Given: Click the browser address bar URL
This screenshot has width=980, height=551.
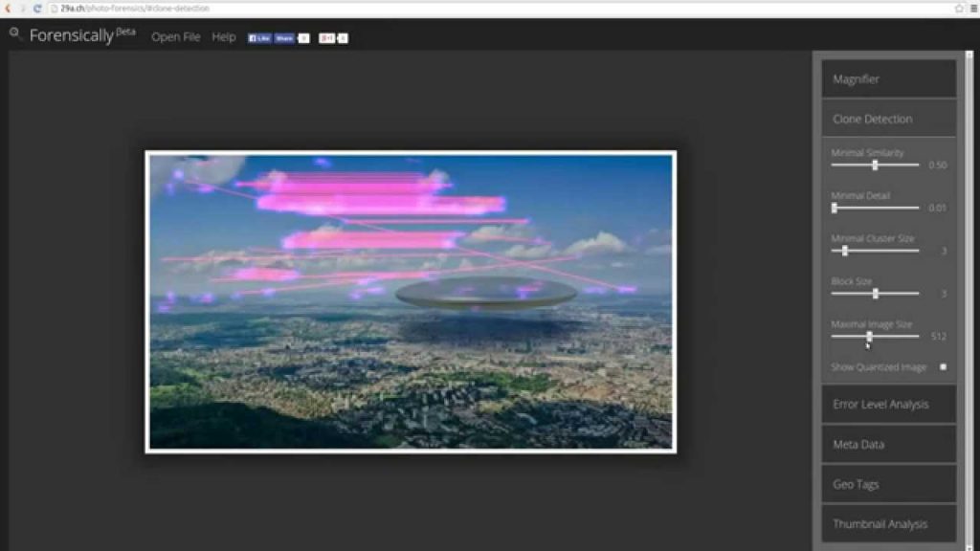Looking at the screenshot, I should coord(134,9).
